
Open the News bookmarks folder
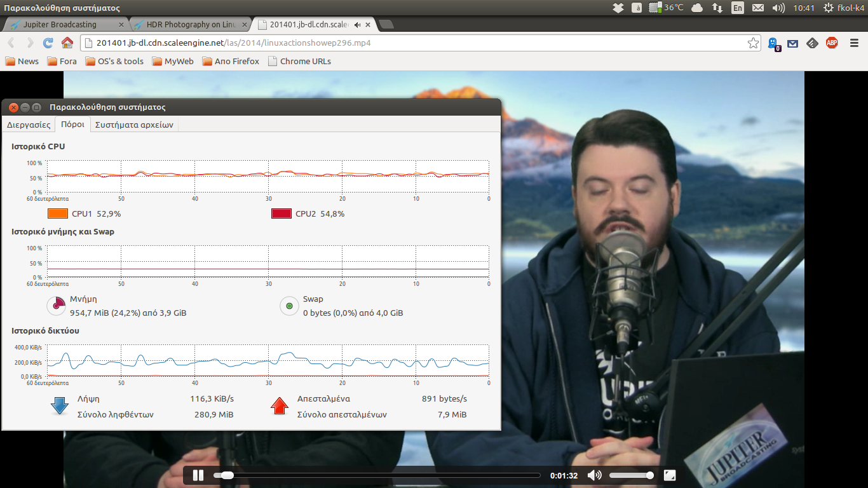22,62
